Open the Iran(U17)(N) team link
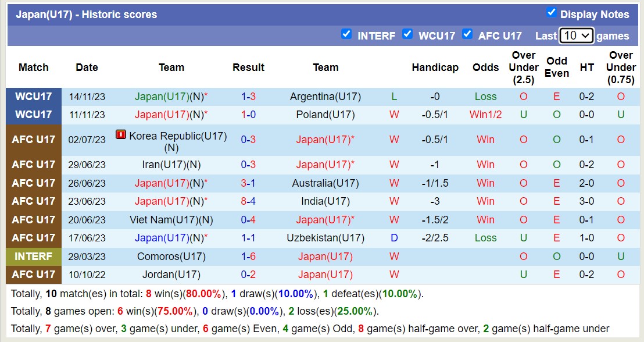 171,165
